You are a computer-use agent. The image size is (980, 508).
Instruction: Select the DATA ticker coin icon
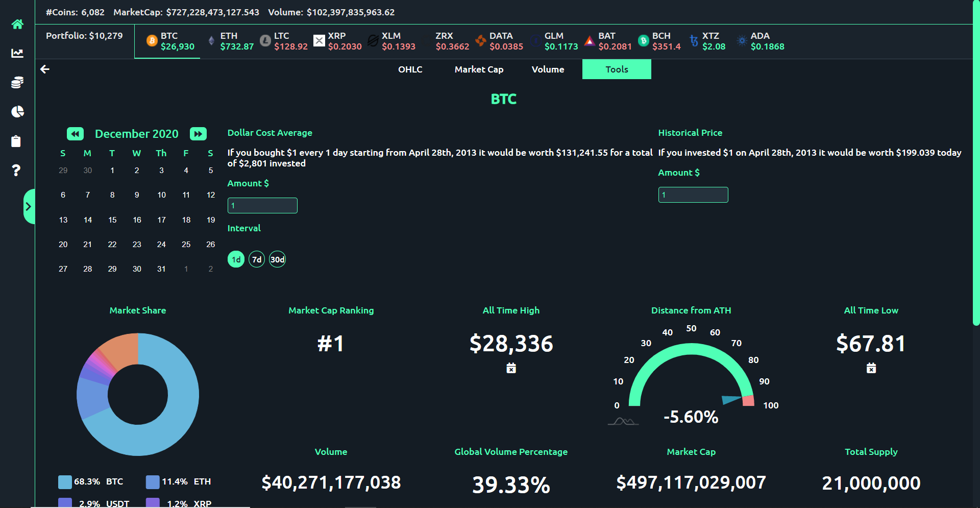click(x=480, y=41)
